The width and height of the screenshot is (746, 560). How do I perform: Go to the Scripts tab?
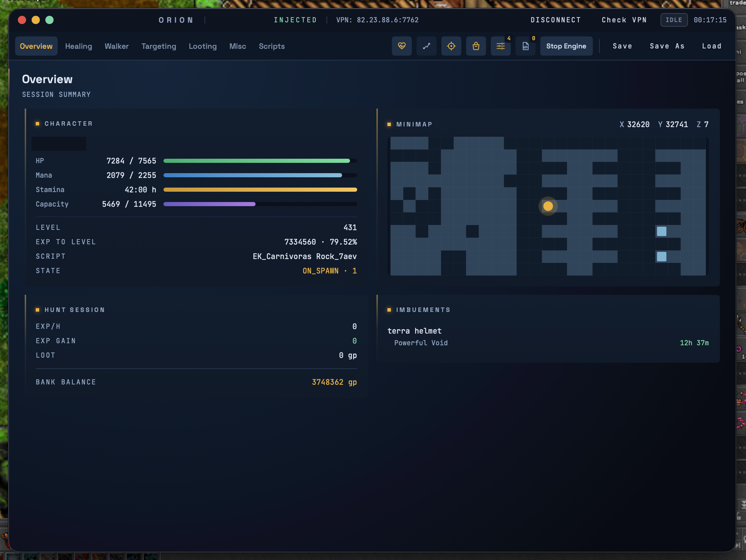click(272, 46)
